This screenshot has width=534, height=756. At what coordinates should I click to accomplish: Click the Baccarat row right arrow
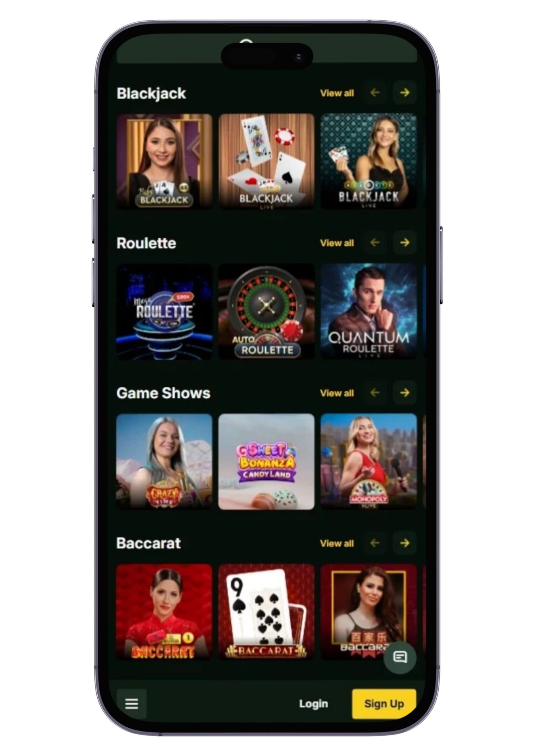coord(405,543)
